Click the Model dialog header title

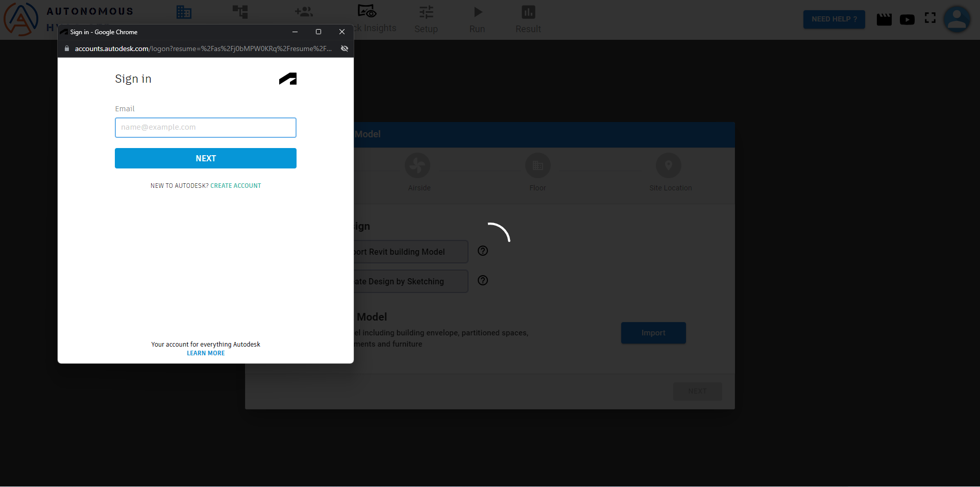[367, 134]
